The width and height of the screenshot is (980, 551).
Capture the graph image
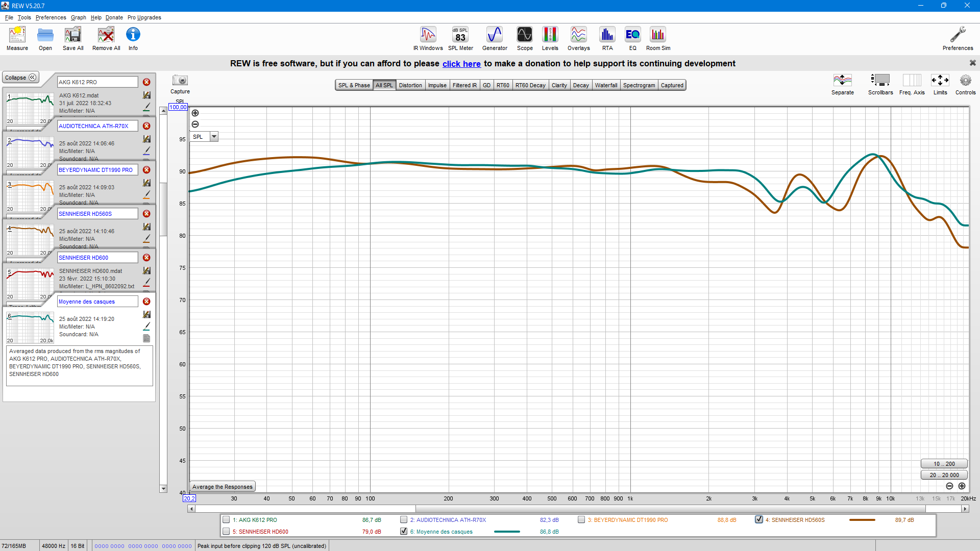(180, 84)
